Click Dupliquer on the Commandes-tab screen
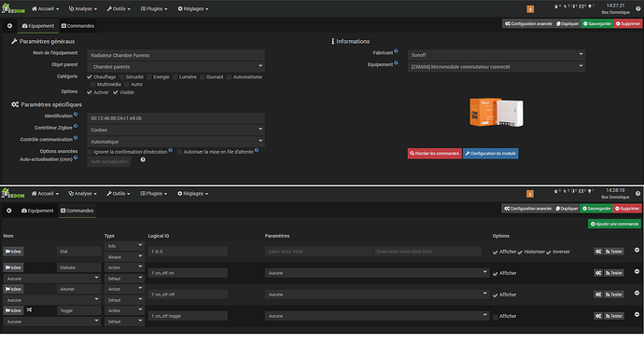This screenshot has width=644, height=343. point(567,209)
